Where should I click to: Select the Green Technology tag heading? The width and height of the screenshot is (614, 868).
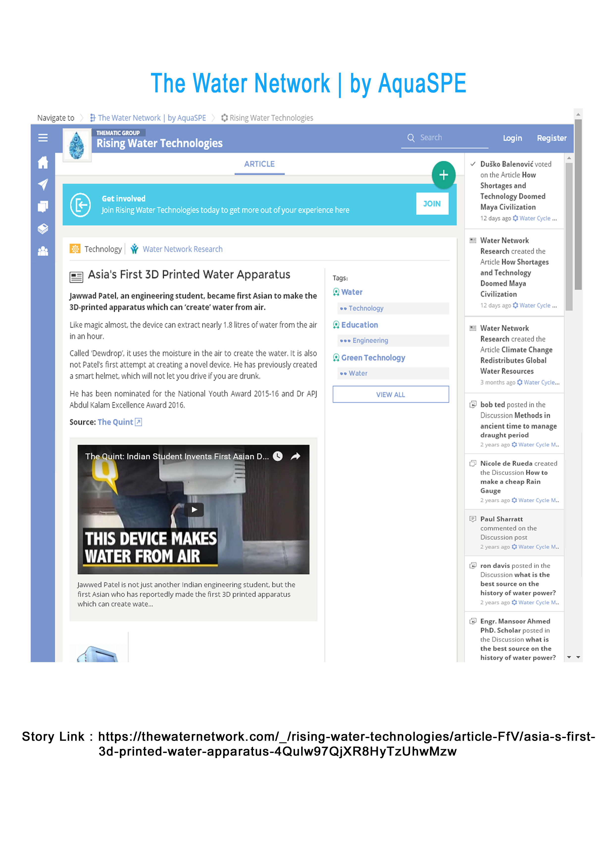point(373,358)
